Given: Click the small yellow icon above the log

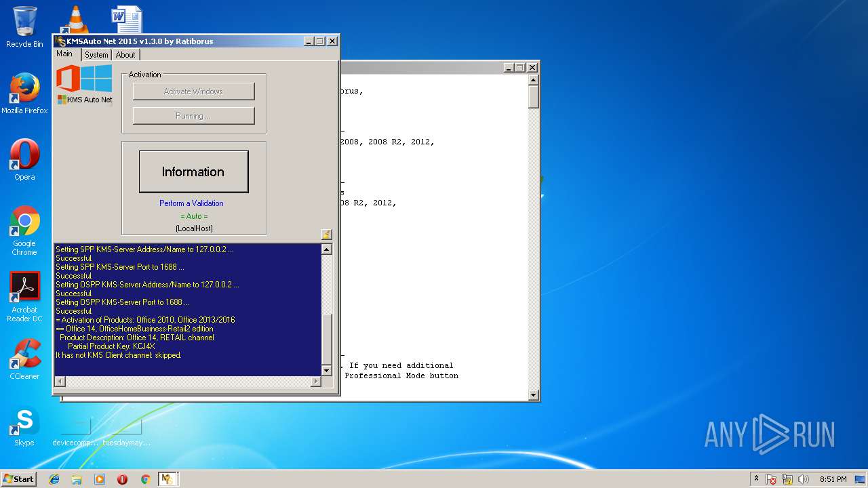Looking at the screenshot, I should 326,235.
